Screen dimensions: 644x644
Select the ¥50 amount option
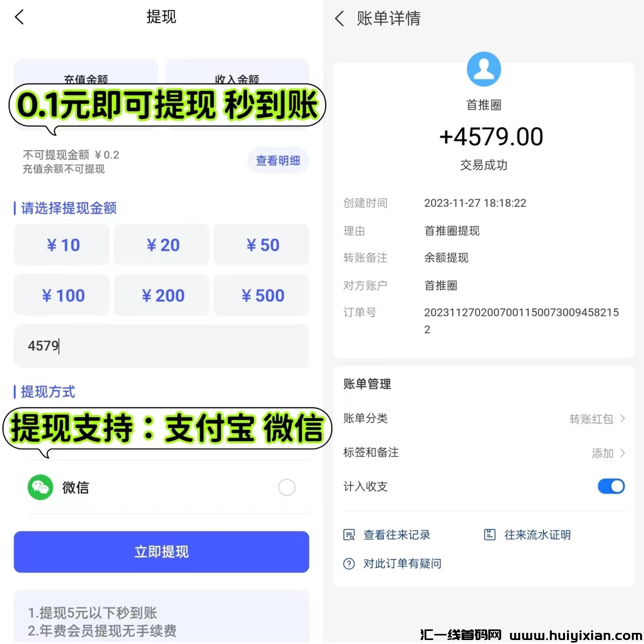click(x=262, y=245)
